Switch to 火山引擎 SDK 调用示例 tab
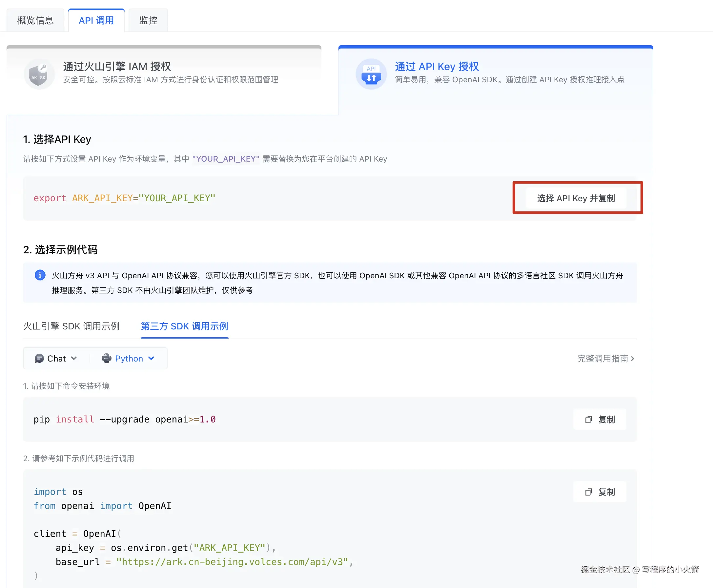 tap(71, 326)
